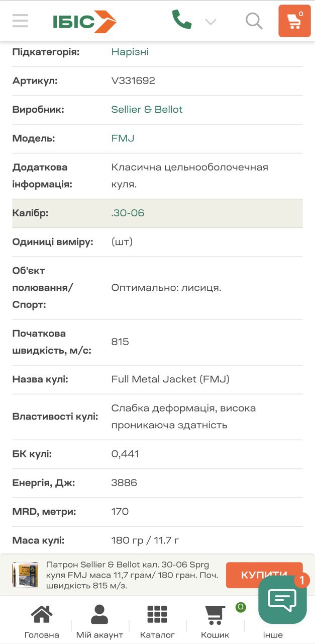Open the Мій акаунт tab
Screen dimensions: 315x644
click(x=99, y=622)
